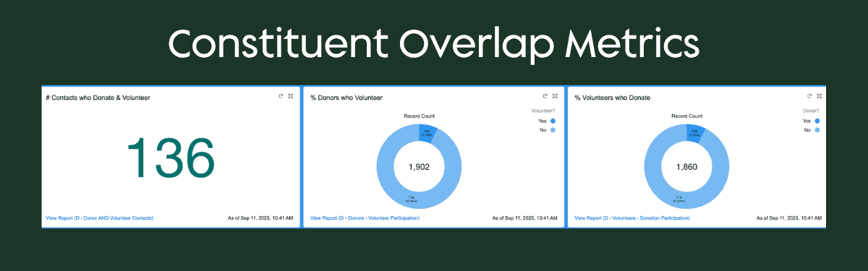Click the 1,860 total in donut center
The image size is (868, 271).
687,167
